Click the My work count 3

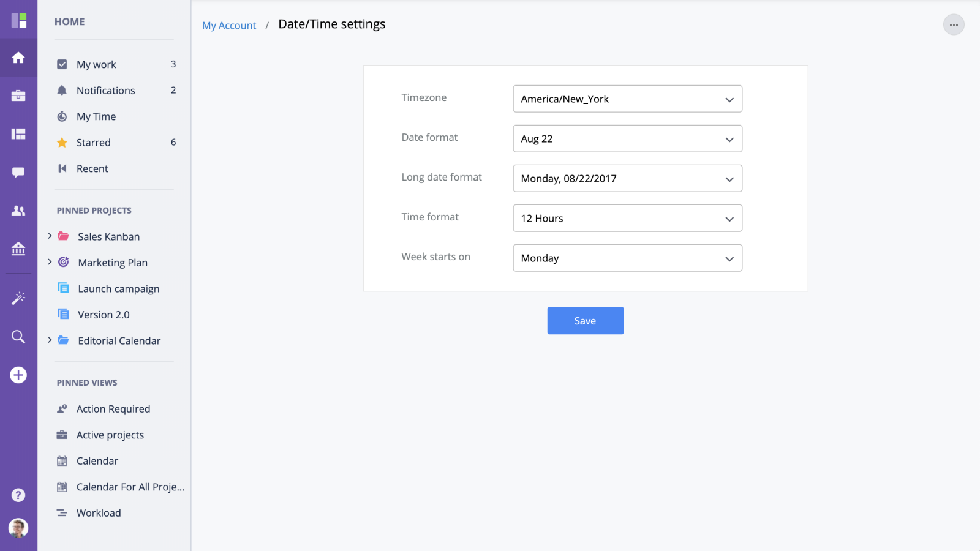[x=173, y=64]
